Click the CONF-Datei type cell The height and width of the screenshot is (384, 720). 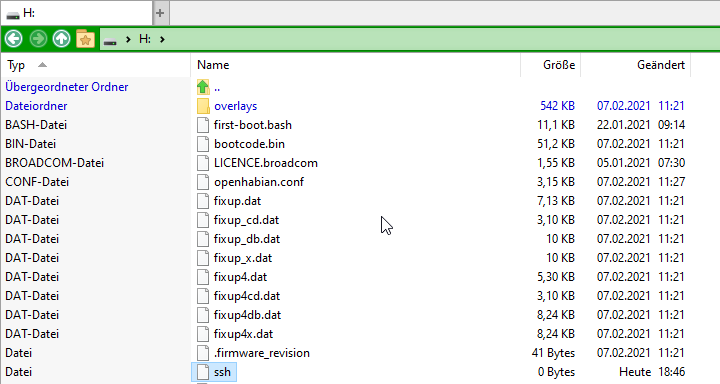coord(37,182)
